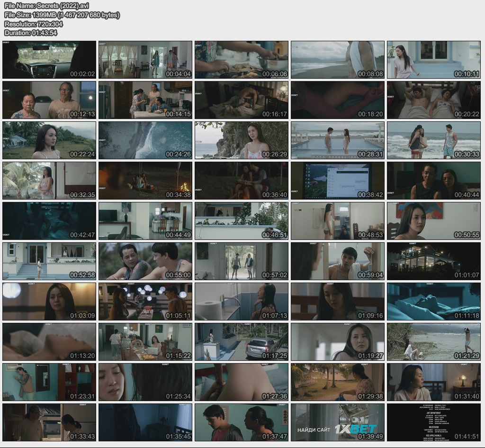485x448 pixels.
Task: Select the thumbnail stamped 00:10:11
Action: [x=434, y=60]
